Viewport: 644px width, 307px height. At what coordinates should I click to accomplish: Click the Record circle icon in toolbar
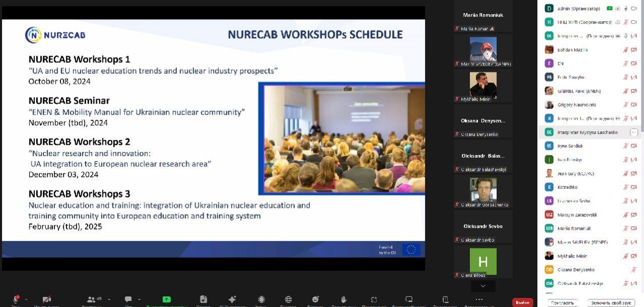[261, 299]
